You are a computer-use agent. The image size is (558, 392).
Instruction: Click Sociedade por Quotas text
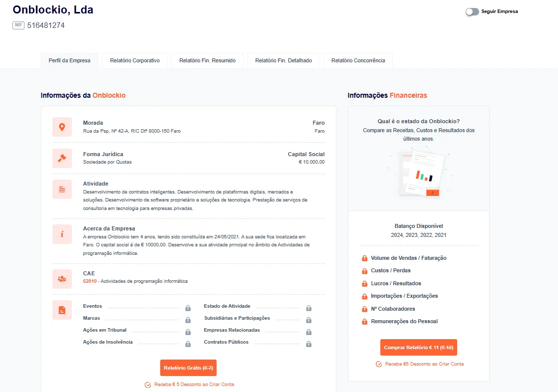click(x=107, y=162)
